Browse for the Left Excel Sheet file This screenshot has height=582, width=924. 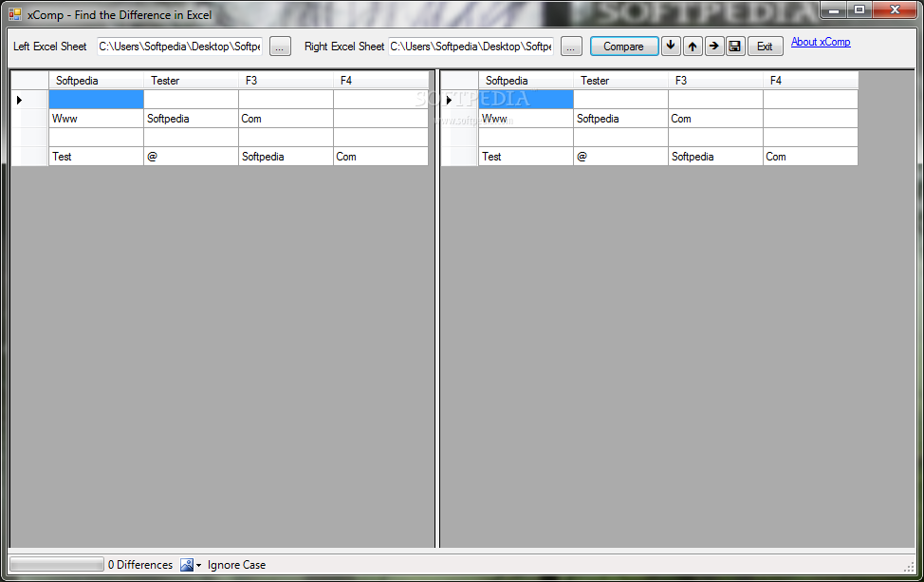[x=280, y=46]
